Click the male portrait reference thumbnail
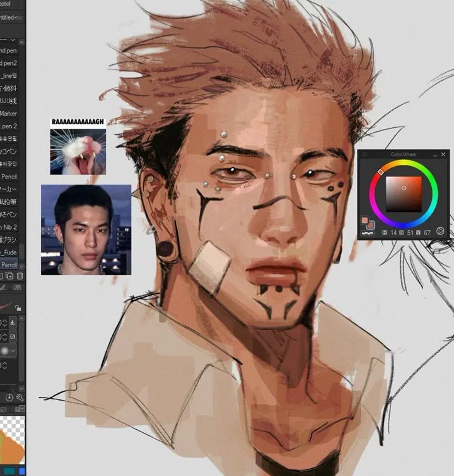Viewport: 454px width, 476px height. pyautogui.click(x=86, y=230)
